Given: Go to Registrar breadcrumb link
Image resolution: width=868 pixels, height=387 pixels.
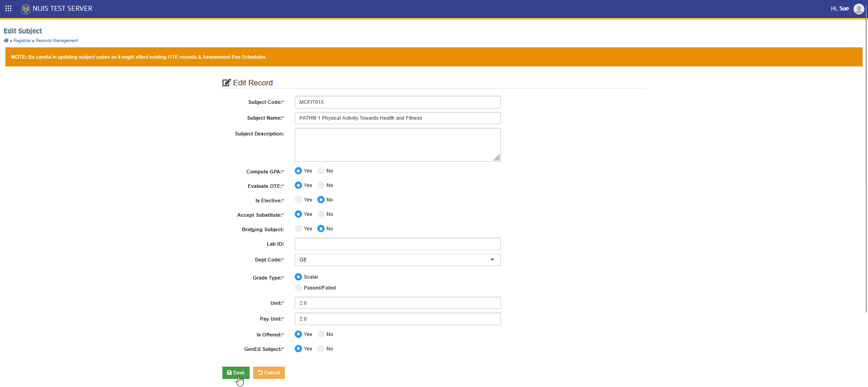Looking at the screenshot, I should click(x=22, y=41).
